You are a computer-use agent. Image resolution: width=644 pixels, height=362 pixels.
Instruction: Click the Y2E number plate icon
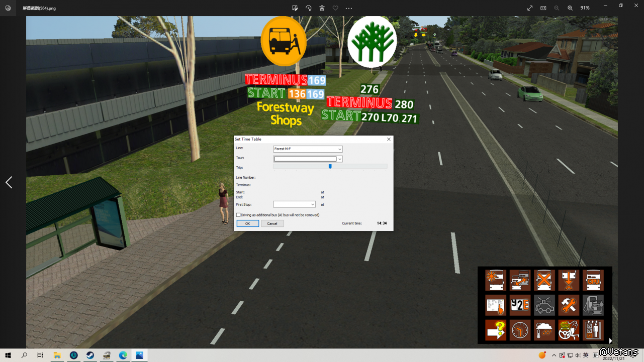tap(520, 305)
